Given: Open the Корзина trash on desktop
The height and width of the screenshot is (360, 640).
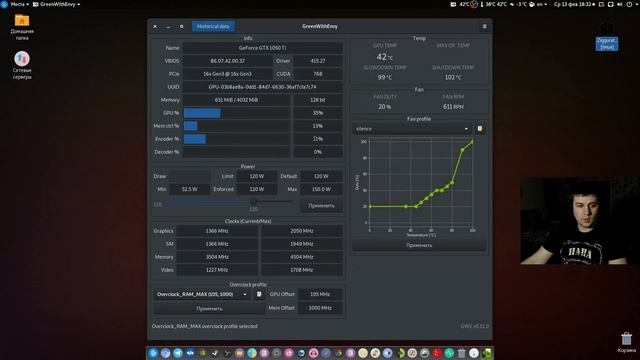Looking at the screenshot, I should [x=627, y=342].
